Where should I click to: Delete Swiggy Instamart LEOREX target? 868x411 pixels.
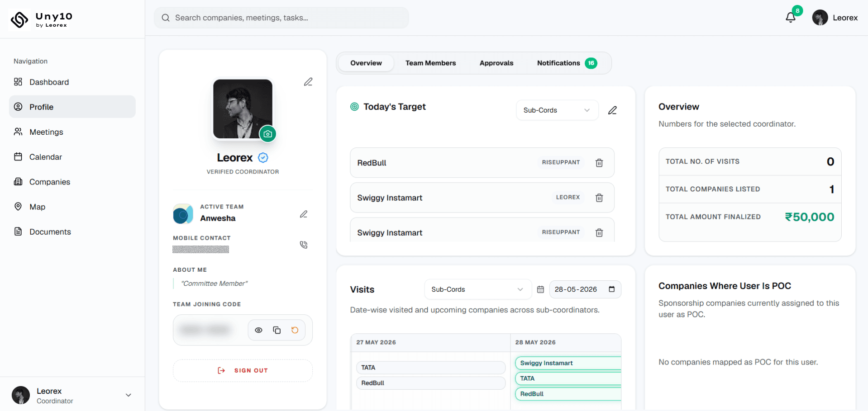(x=599, y=198)
